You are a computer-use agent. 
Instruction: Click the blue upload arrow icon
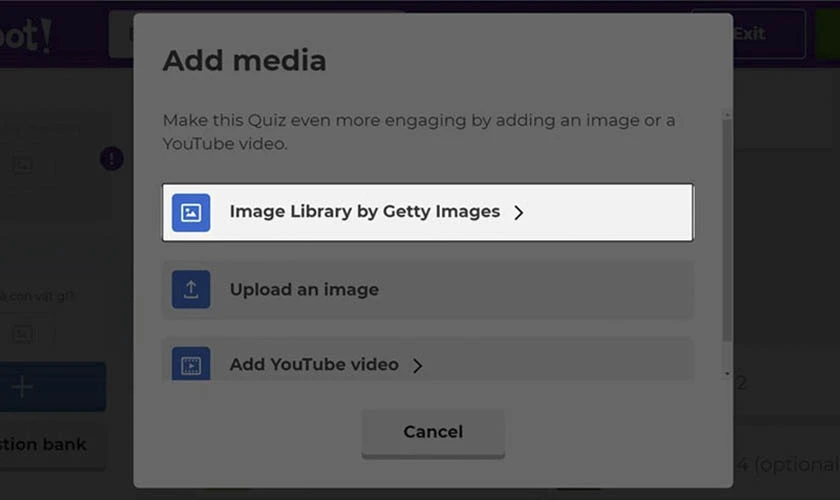[191, 289]
